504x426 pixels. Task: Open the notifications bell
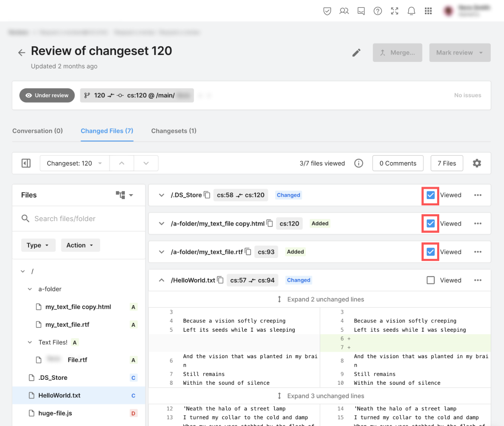(412, 11)
